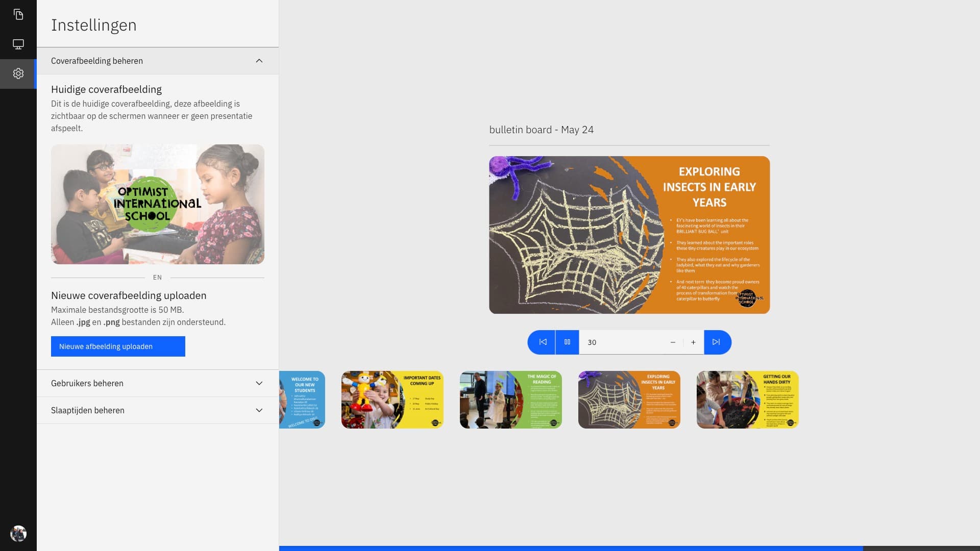The height and width of the screenshot is (551, 980).
Task: Select Welcome To Our New Students thumbnail
Action: (x=302, y=399)
